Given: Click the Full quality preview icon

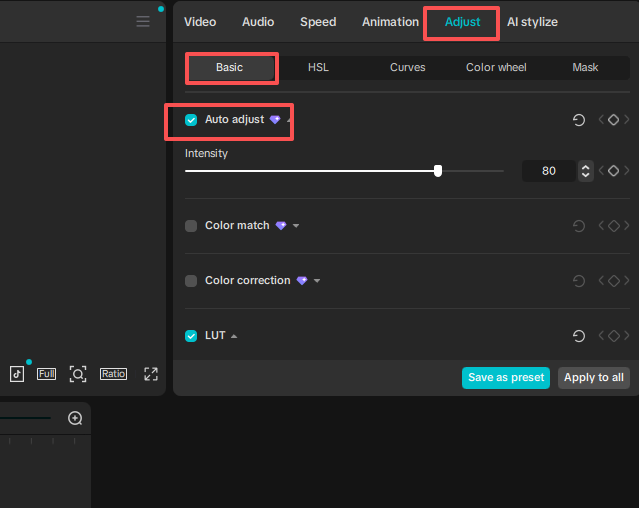Looking at the screenshot, I should point(46,374).
